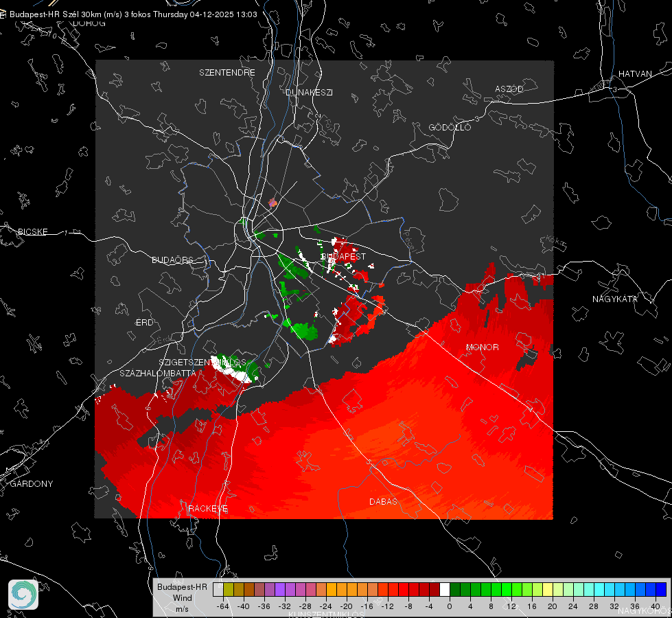Image resolution: width=672 pixels, height=618 pixels.
Task: Click the MONOR label
Action: point(483,347)
